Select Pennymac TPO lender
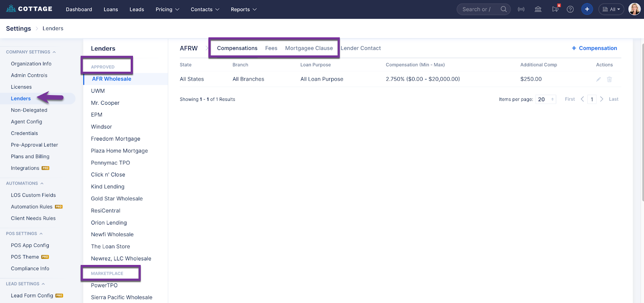Viewport: 644px width, 303px height. coord(111,163)
